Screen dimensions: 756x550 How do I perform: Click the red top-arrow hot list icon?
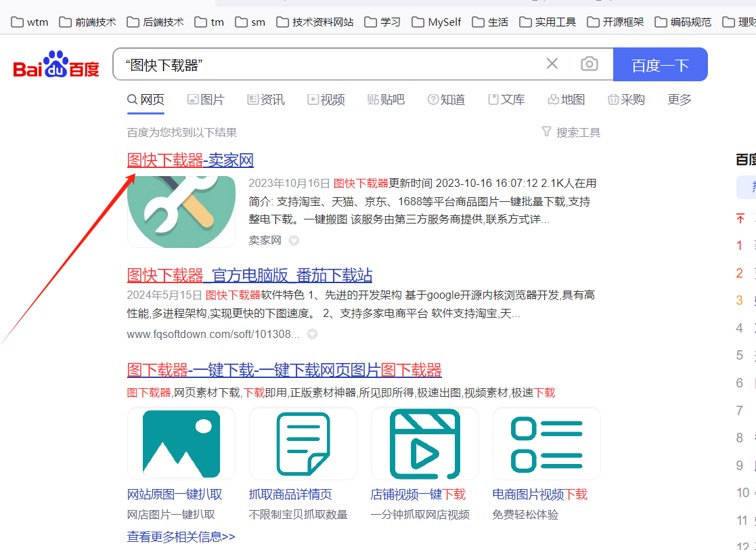740,219
